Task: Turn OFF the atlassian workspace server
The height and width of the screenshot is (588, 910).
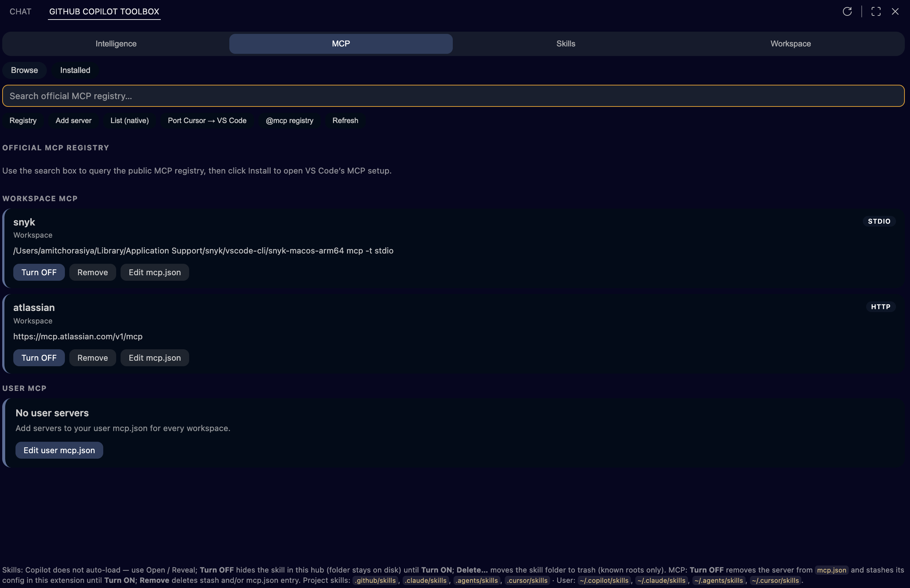Action: (39, 357)
